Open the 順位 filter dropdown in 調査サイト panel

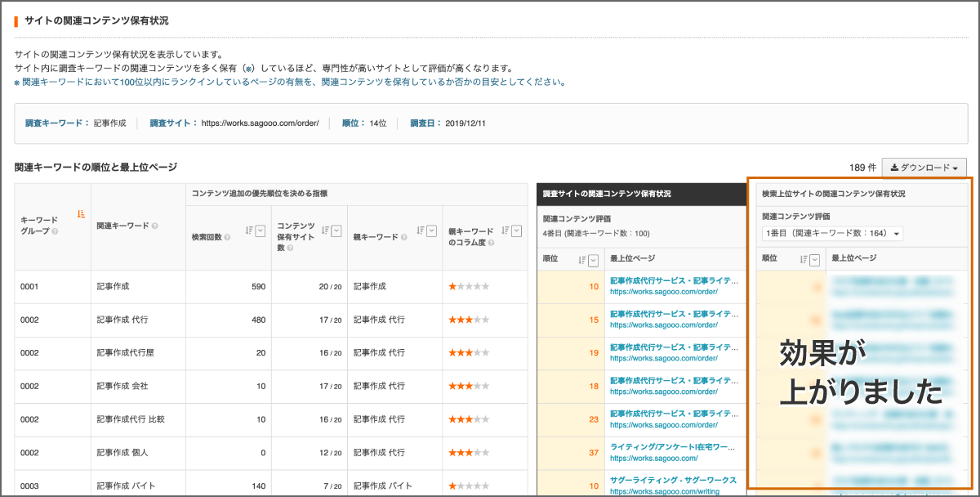593,260
